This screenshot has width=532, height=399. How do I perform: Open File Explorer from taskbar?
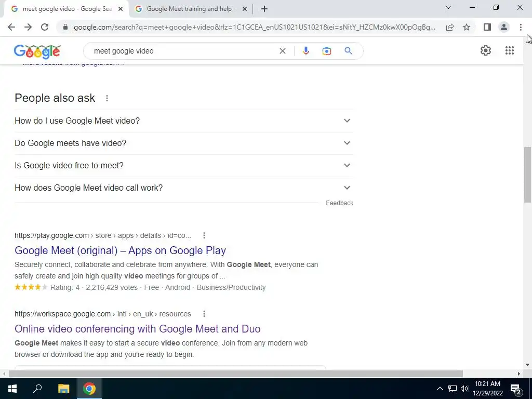coord(63,389)
